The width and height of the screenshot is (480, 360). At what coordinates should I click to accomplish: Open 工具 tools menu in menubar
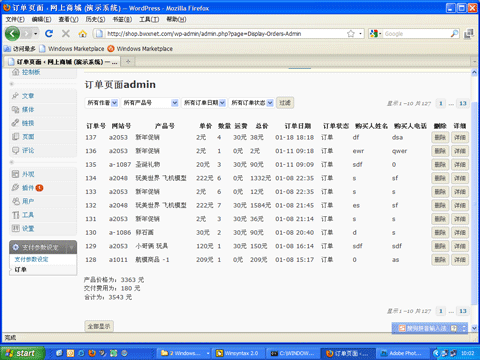pyautogui.click(x=149, y=19)
